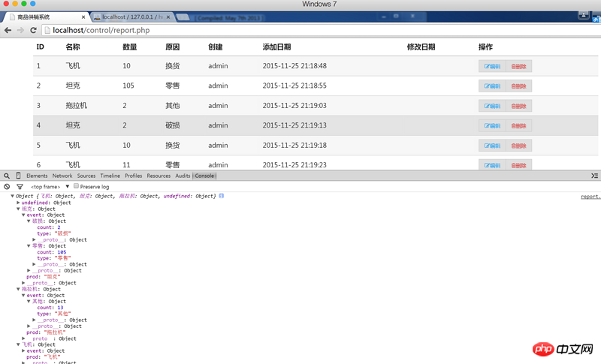
Task: Click the 拖拉机 name cell in the table
Action: (77, 106)
